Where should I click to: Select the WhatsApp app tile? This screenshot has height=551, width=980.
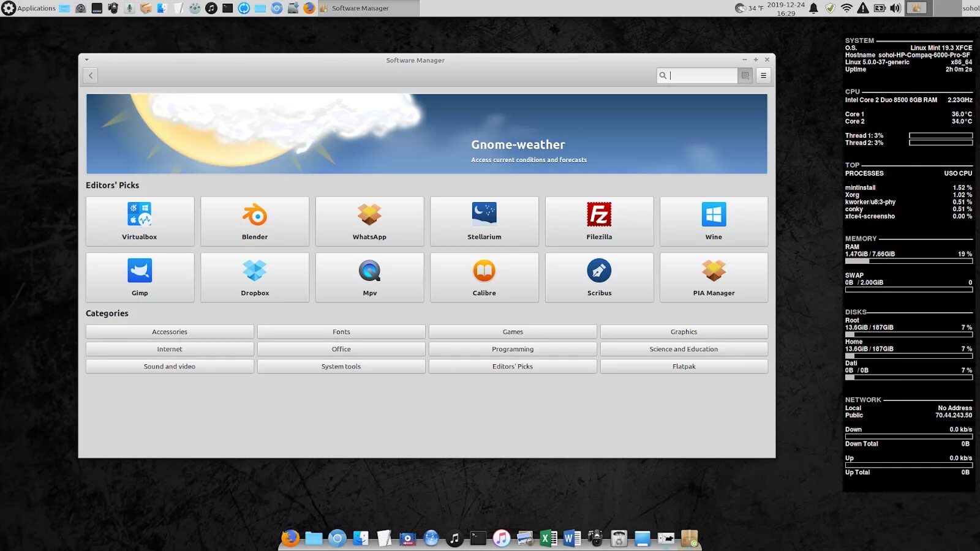click(369, 222)
